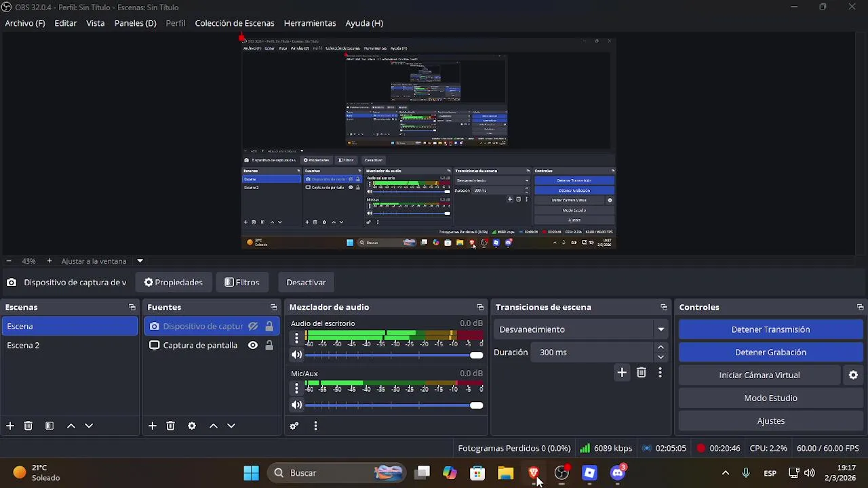Adjust Audio del escritorio volume slider
This screenshot has width=868, height=488.
(395, 355)
